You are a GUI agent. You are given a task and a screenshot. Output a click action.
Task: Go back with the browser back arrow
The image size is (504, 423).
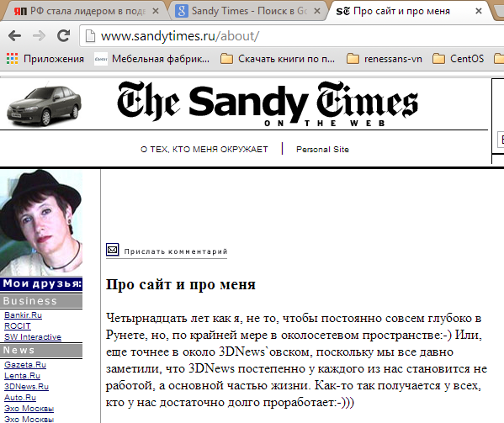pos(14,35)
